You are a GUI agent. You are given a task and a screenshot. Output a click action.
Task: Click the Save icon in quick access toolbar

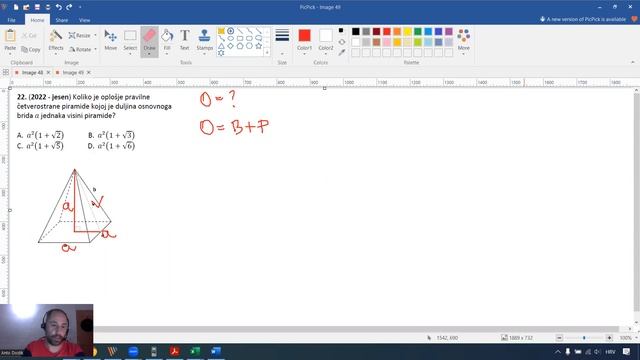tap(37, 7)
